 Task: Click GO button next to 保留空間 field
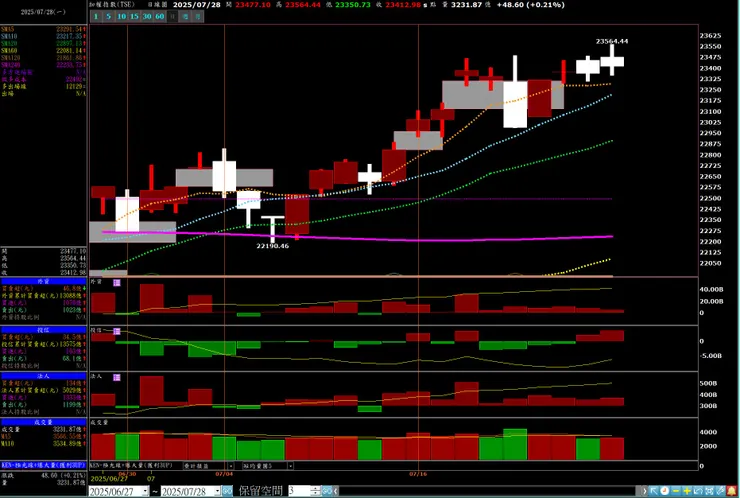(x=327, y=491)
